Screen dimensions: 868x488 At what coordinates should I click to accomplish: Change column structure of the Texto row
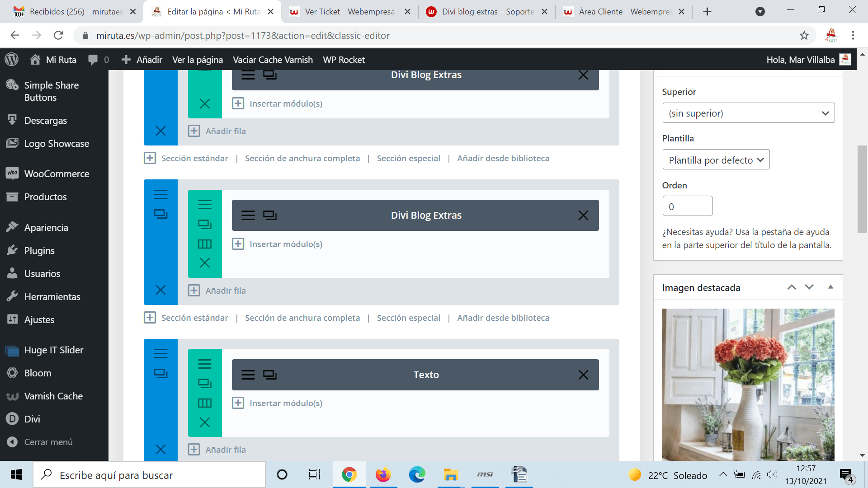(x=205, y=403)
